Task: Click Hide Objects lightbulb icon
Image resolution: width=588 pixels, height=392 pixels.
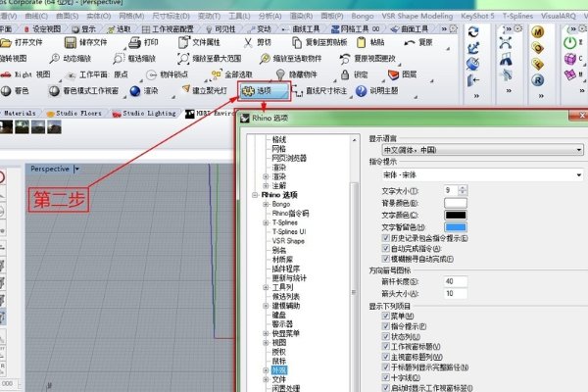Action: point(280,74)
